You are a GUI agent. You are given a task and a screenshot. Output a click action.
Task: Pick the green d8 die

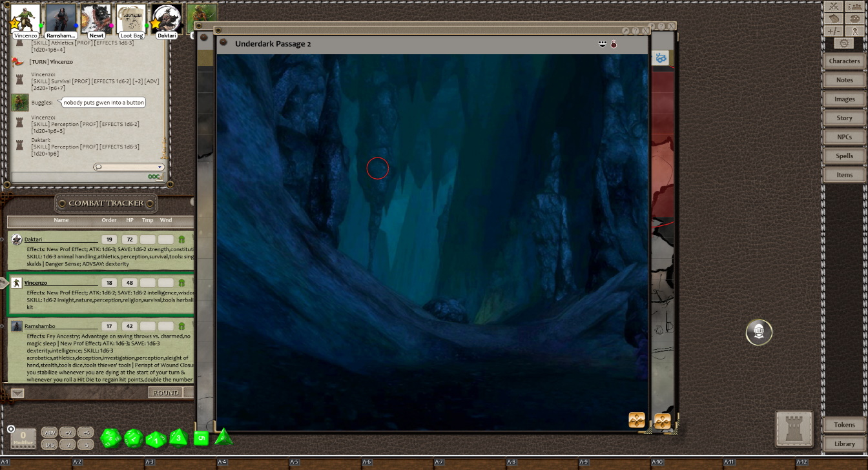pos(179,438)
